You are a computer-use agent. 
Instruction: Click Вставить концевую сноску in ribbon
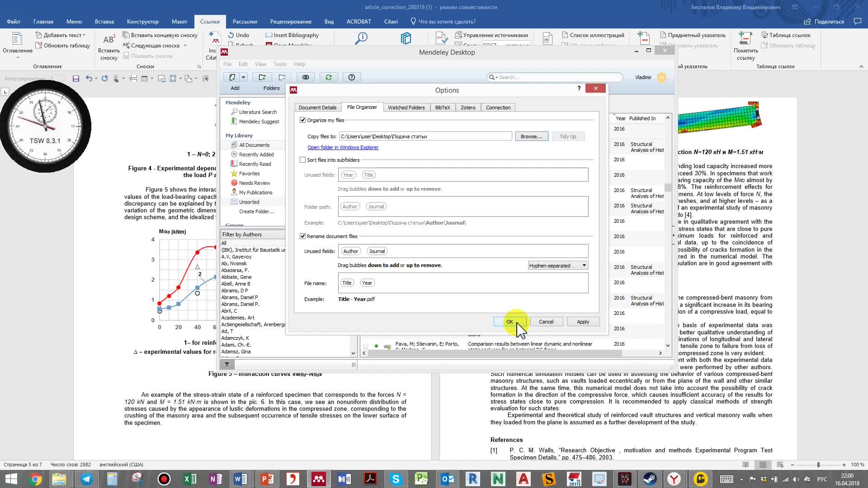[x=160, y=35]
